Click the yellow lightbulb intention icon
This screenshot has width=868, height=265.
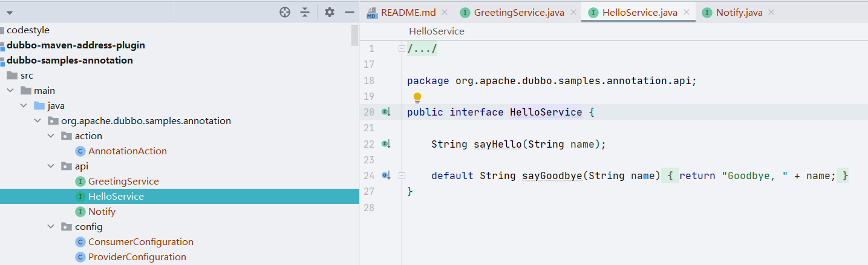pos(417,97)
